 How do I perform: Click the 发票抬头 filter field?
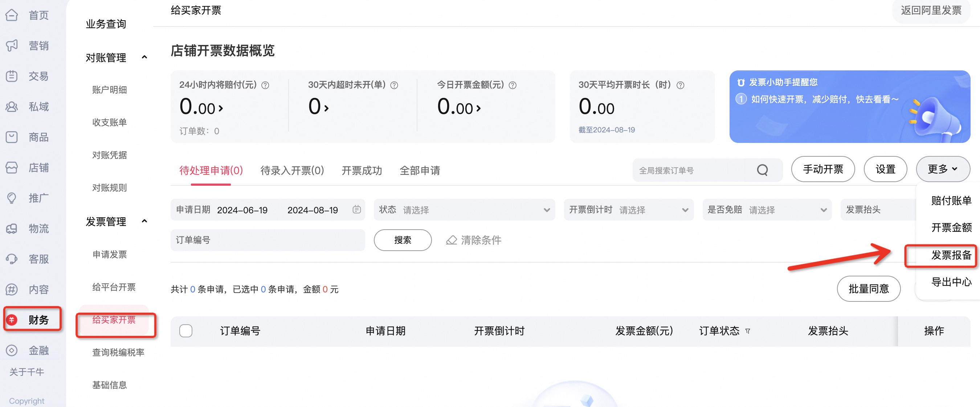tap(878, 210)
